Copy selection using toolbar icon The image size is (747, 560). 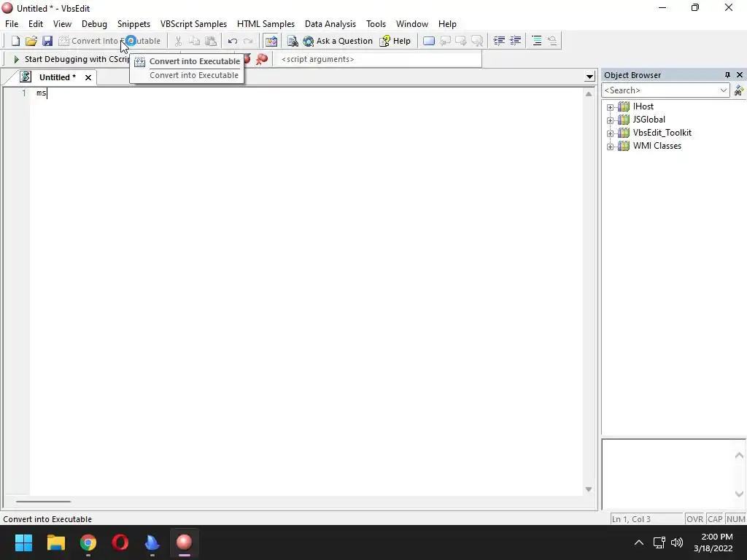click(x=194, y=41)
